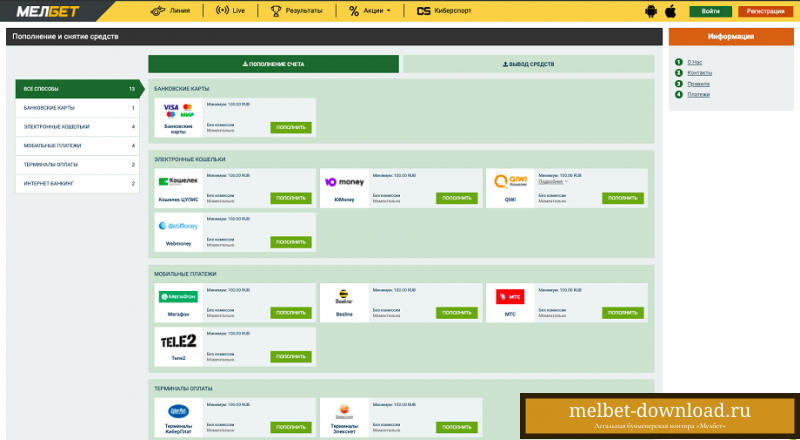The width and height of the screenshot is (800, 440).
Task: Select Мобильные платежи sidebar category
Action: (x=78, y=145)
